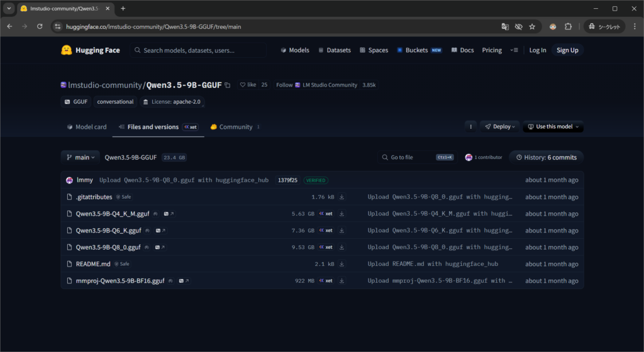Viewport: 644px width, 352px height.
Task: Switch to the Model card tab
Action: point(87,127)
